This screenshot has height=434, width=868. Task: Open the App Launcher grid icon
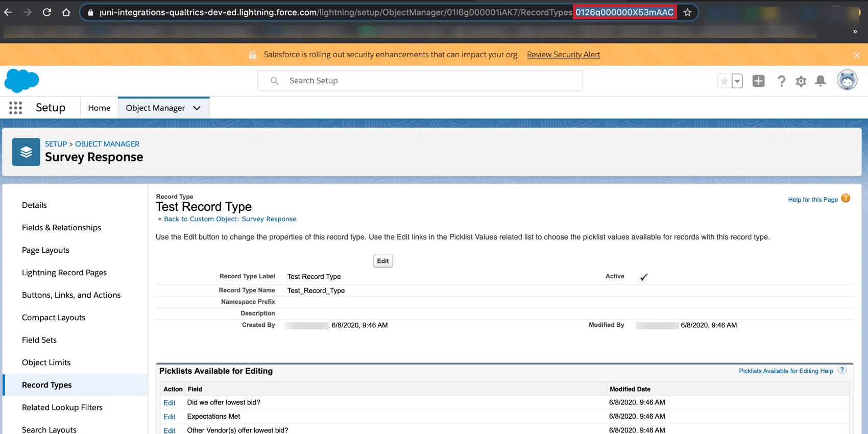pos(15,108)
